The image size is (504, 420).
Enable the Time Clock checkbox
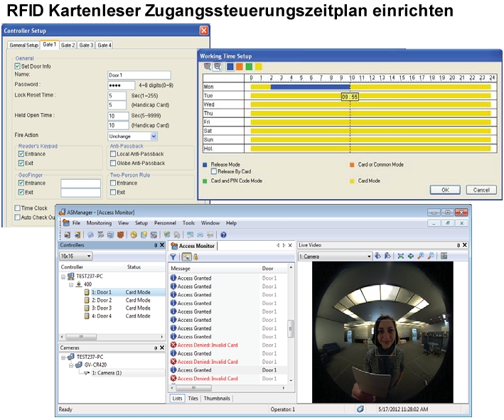[x=17, y=208]
